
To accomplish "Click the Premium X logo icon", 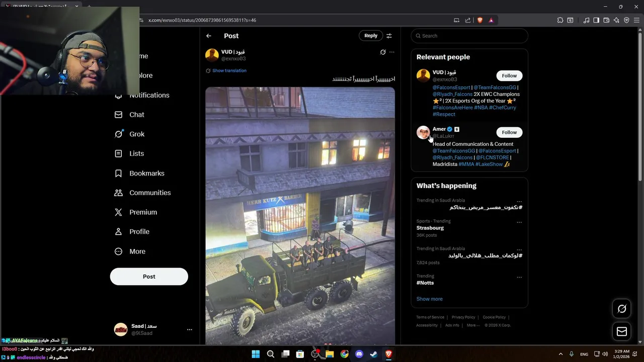I will pos(118,212).
